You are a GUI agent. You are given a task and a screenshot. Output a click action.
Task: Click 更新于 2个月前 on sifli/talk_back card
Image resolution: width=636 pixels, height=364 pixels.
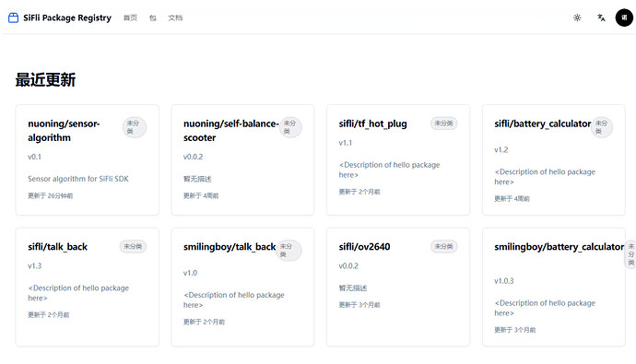48,315
